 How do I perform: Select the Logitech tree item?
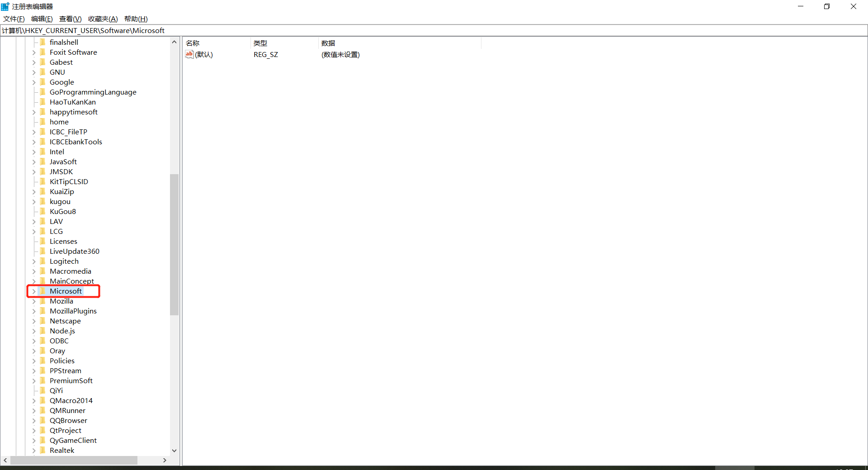pos(64,261)
